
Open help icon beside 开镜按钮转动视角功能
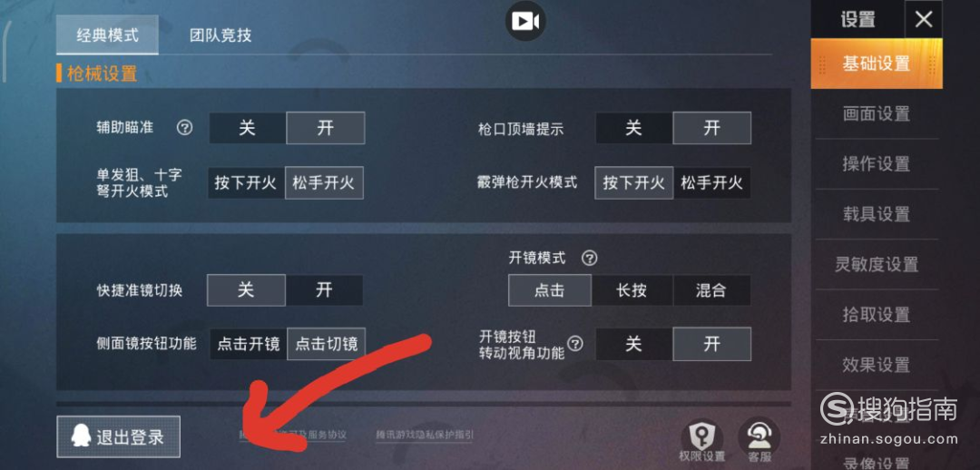pyautogui.click(x=575, y=343)
